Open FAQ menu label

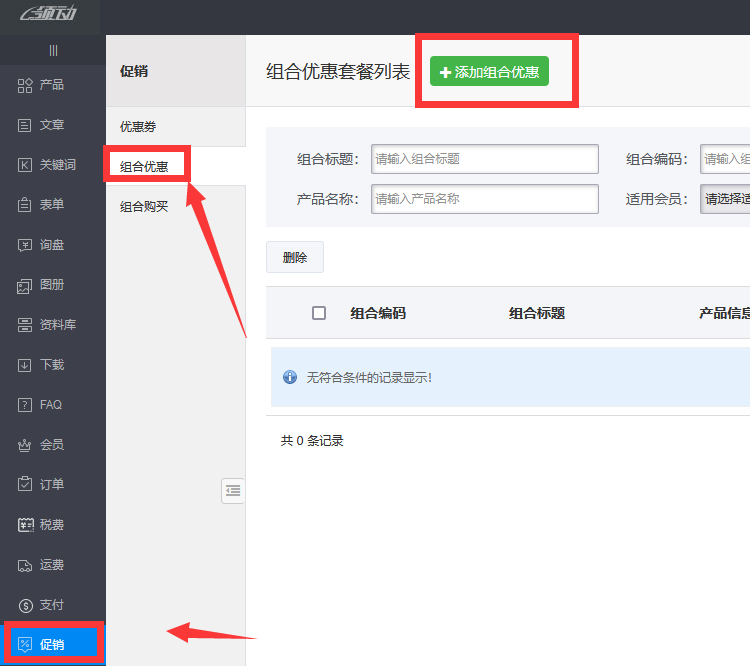(x=51, y=405)
